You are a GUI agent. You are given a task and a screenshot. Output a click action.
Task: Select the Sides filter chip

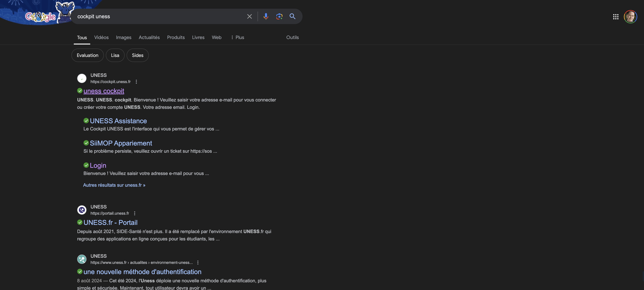(x=138, y=55)
